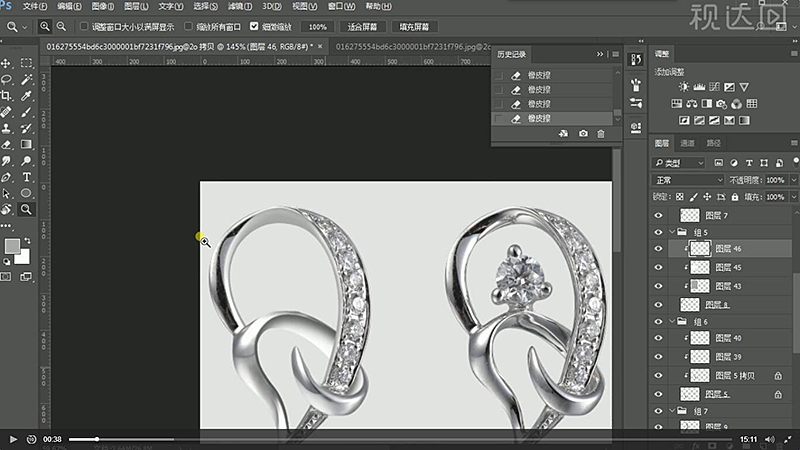Select the Horizontal Type tool
Image resolution: width=800 pixels, height=450 pixels.
[x=26, y=178]
